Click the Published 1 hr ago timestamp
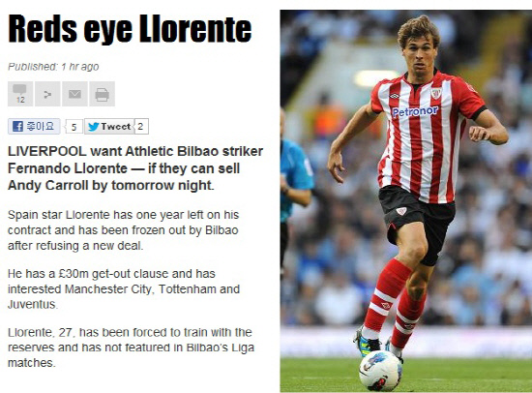Viewport: 532px width, 393px height. 53,67
